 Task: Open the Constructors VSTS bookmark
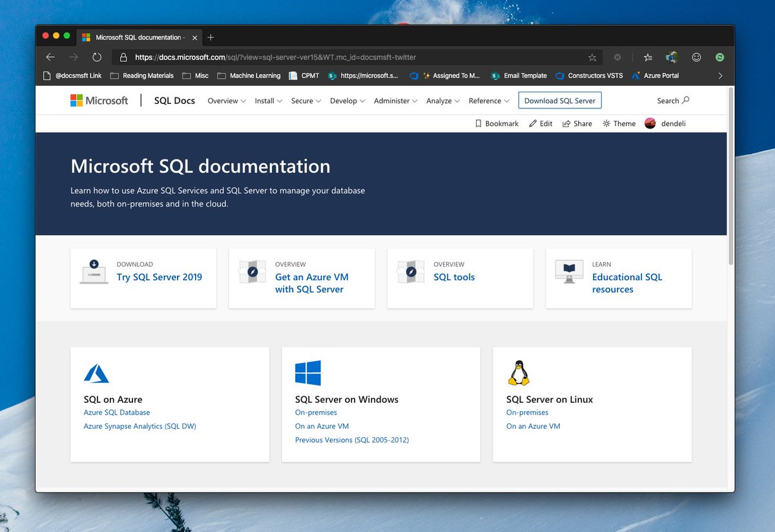[x=590, y=76]
